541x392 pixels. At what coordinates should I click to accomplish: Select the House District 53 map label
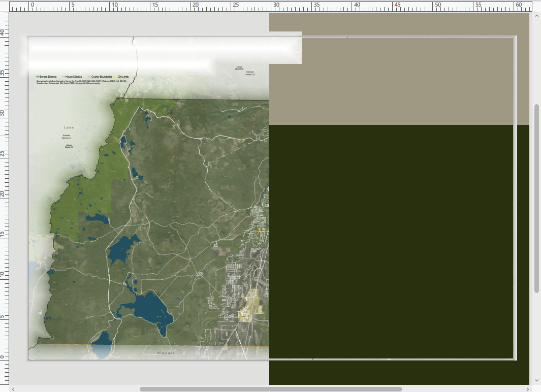coord(239,68)
